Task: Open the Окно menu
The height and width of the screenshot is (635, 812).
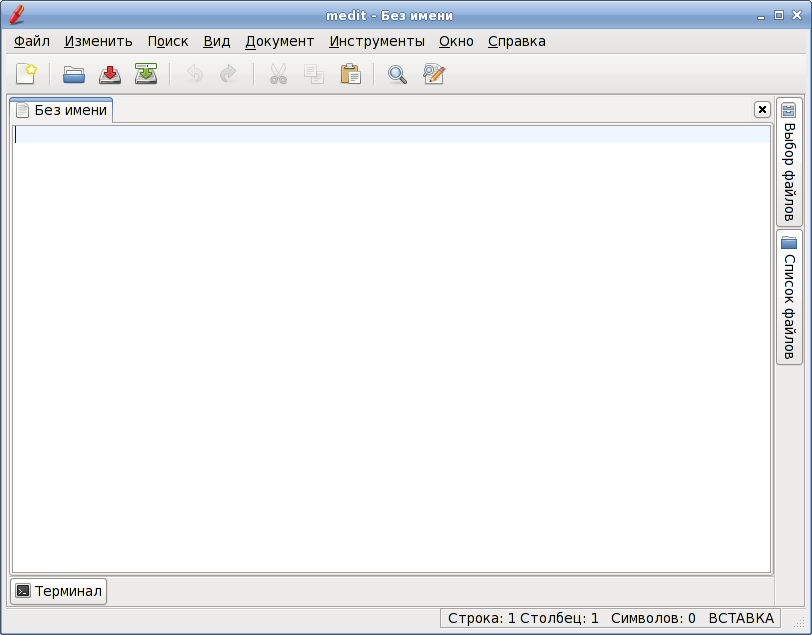Action: coord(456,41)
